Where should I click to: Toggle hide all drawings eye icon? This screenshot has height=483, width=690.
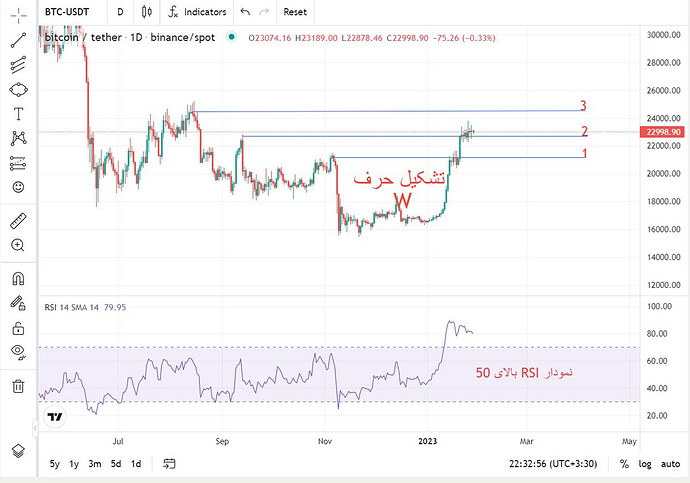click(18, 351)
